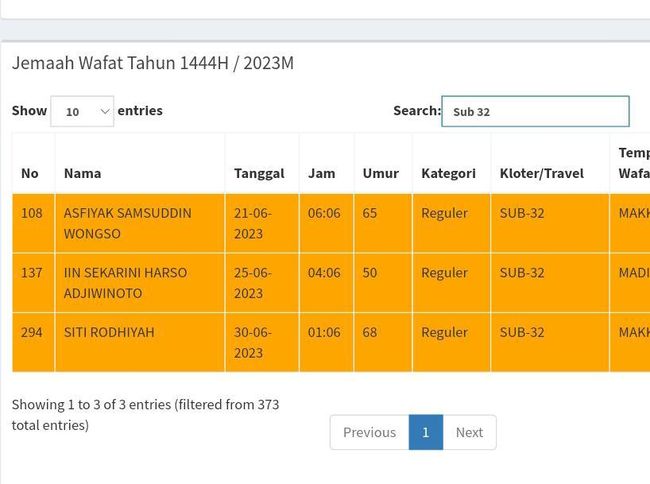Go to the Previous page
This screenshot has width=650, height=484.
(x=369, y=432)
